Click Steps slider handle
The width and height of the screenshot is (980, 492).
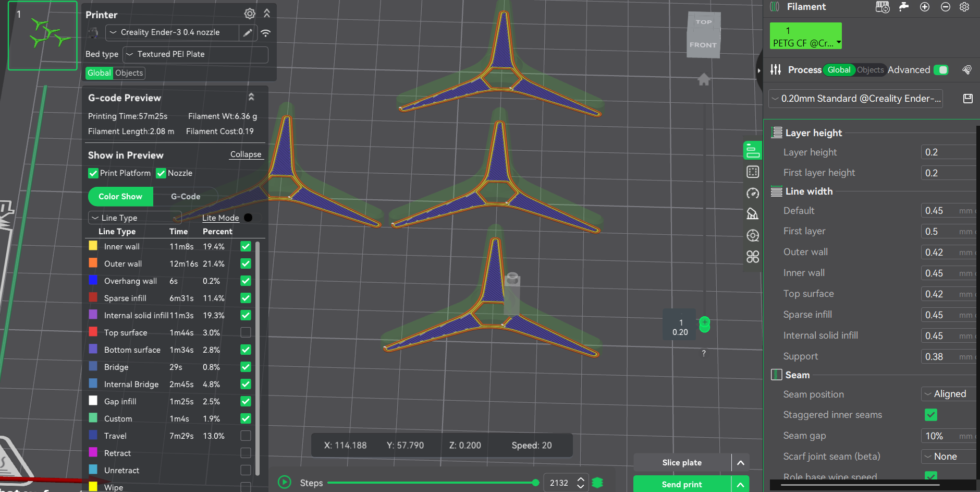pyautogui.click(x=535, y=483)
